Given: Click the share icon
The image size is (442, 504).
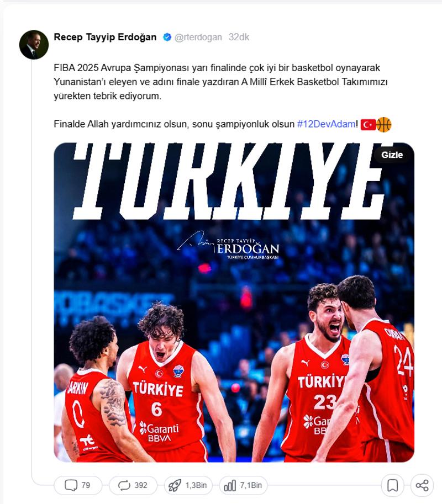Looking at the screenshot, I should [x=422, y=485].
